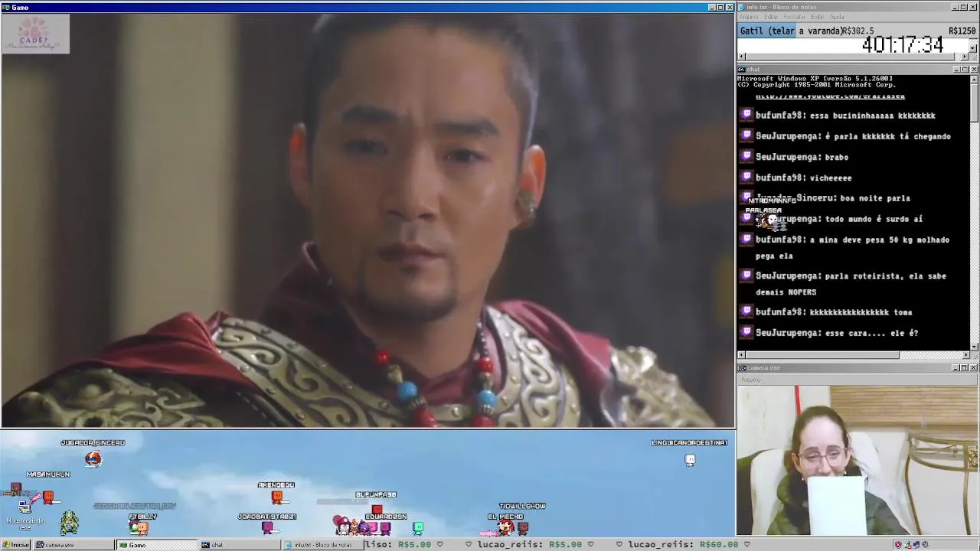
Task: Click the JOAOBATISTA881 avatar sprite
Action: [267, 527]
